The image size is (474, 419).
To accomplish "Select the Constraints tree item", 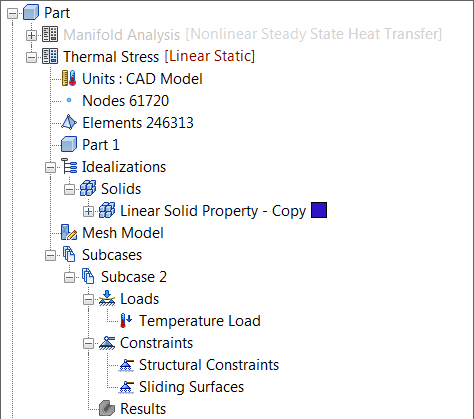I will [156, 343].
